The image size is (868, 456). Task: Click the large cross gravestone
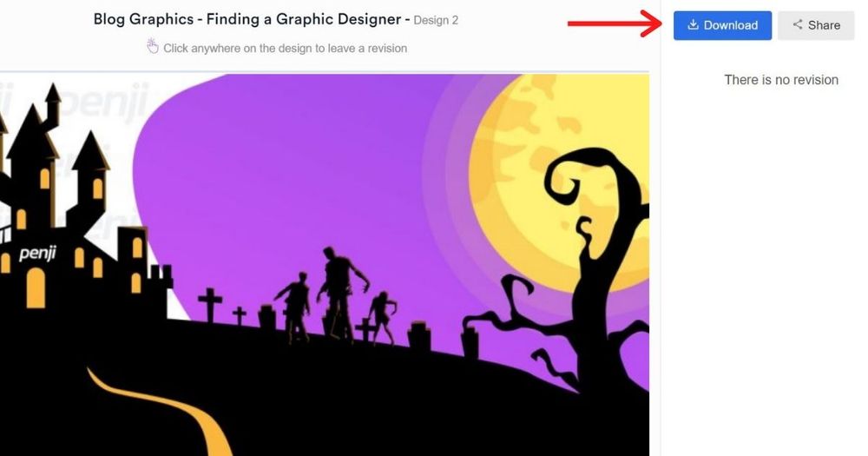pos(210,304)
